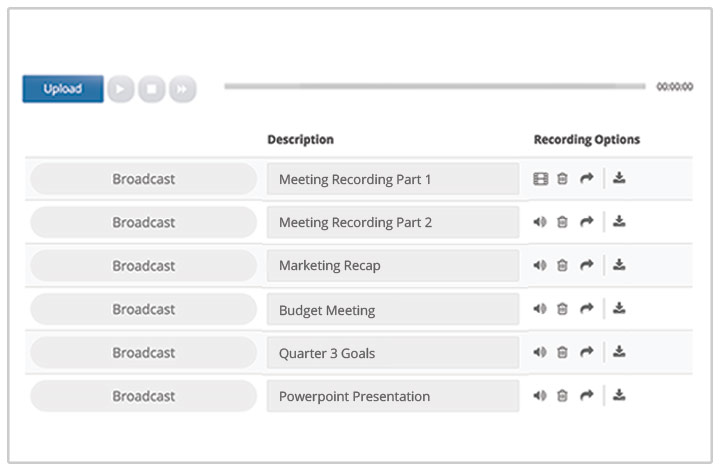This screenshot has height=470, width=720.
Task: Stop playback with the stop button
Action: coord(152,89)
